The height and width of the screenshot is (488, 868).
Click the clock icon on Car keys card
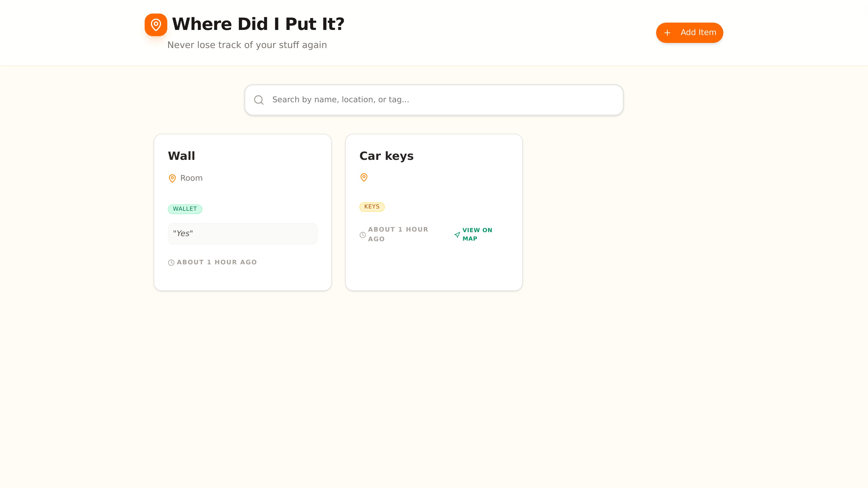pyautogui.click(x=363, y=235)
